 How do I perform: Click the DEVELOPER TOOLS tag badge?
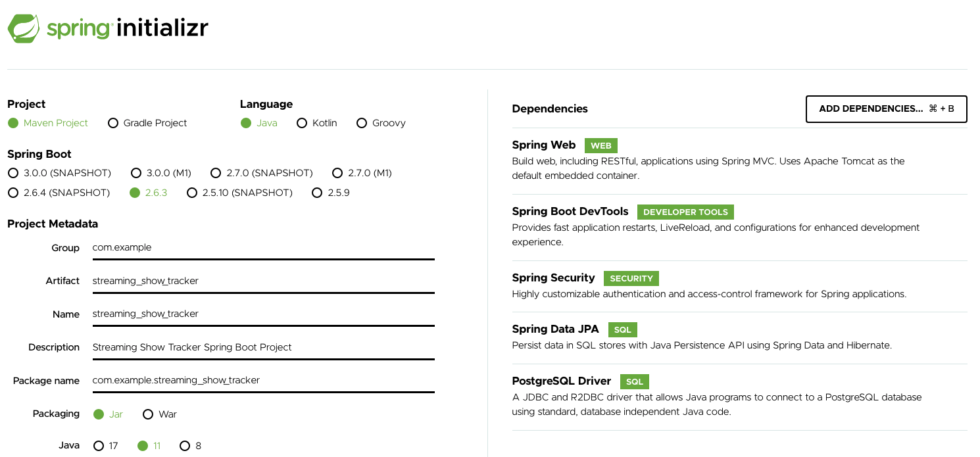685,212
